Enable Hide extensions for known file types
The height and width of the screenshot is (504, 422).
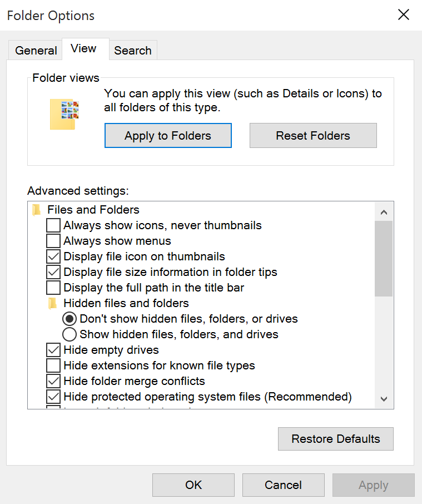coord(53,365)
